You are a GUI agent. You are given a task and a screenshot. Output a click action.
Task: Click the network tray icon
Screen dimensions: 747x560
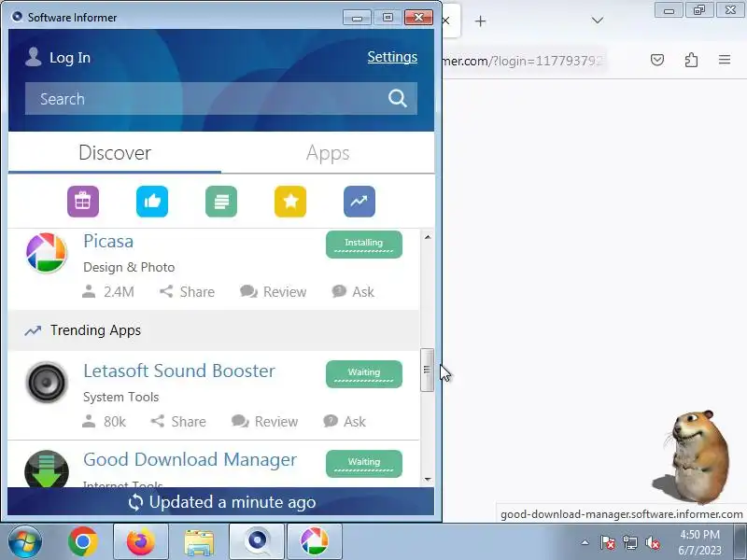629,542
